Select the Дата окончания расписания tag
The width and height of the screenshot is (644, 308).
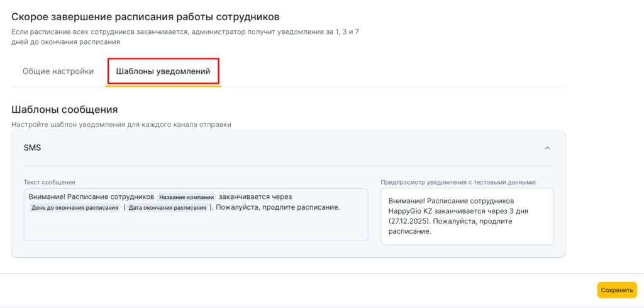168,208
